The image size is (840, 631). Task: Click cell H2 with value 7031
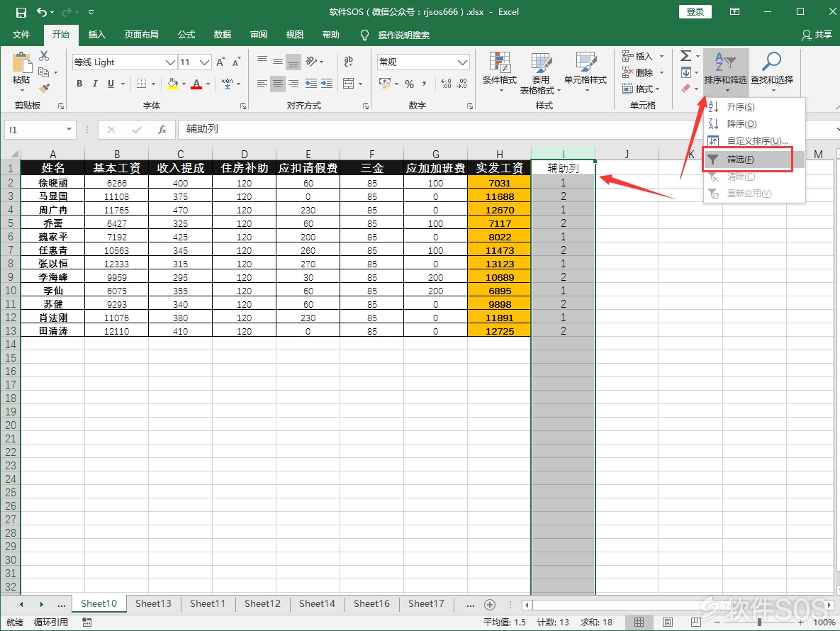click(499, 183)
